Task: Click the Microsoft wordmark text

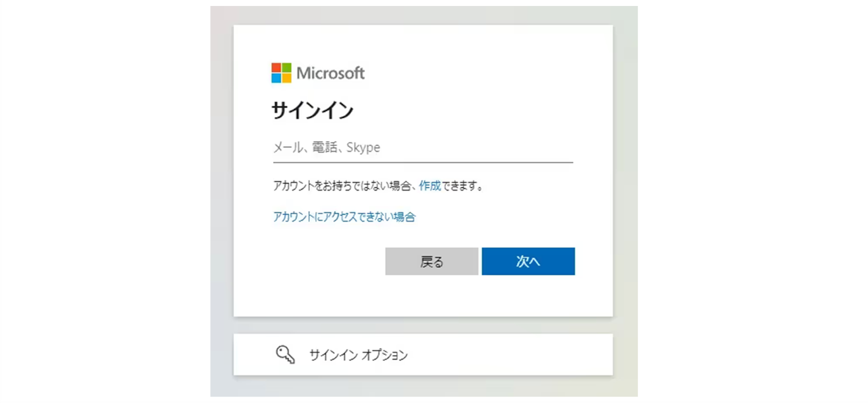Action: [330, 73]
